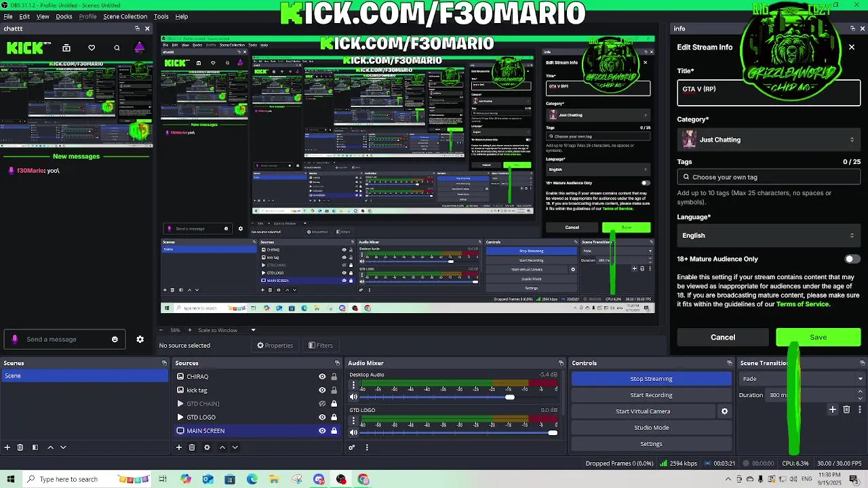The width and height of the screenshot is (868, 488).
Task: Cancel the Edit Stream Info form
Action: [x=723, y=338]
